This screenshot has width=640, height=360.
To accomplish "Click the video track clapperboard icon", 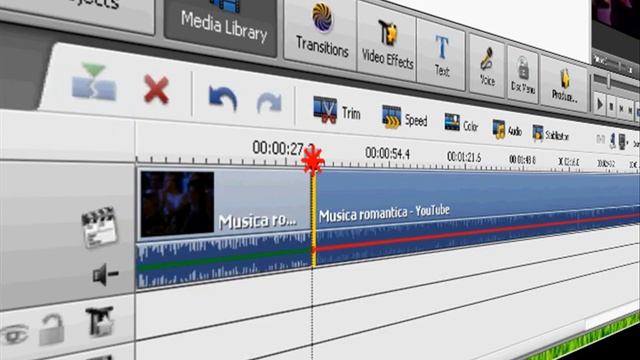I will coord(99,227).
